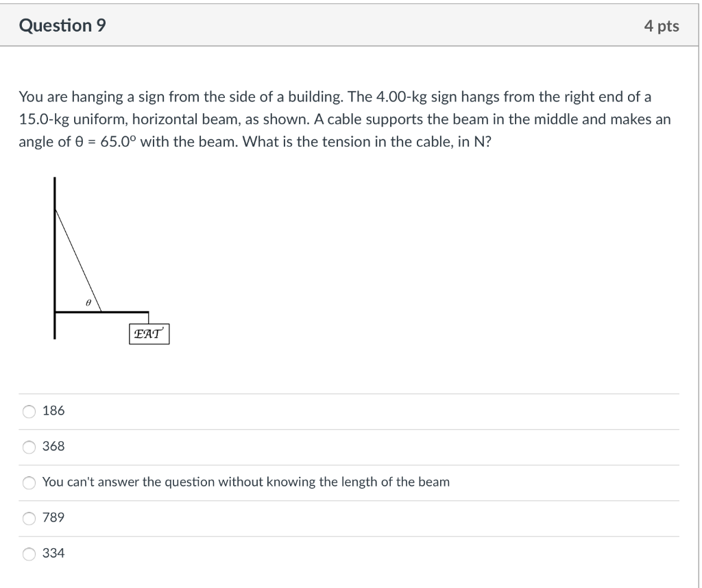Choose the answer option 789

29,517
